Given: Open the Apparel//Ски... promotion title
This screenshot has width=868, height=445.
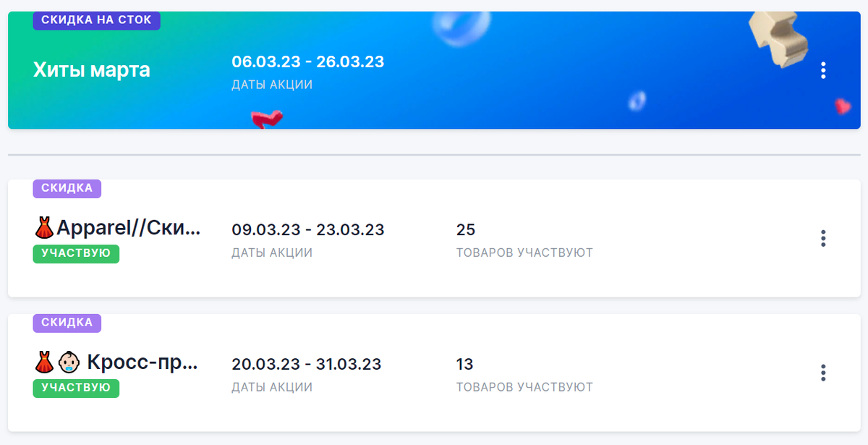Looking at the screenshot, I should [x=117, y=229].
